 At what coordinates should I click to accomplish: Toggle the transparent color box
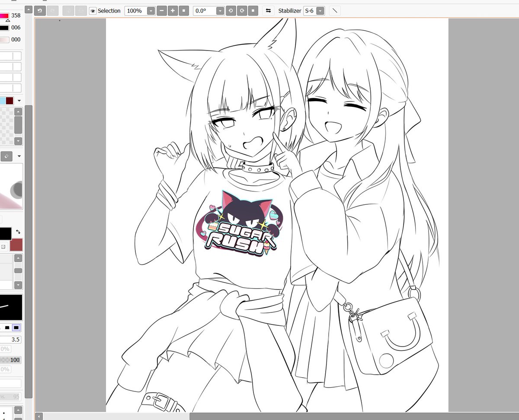pos(3,247)
